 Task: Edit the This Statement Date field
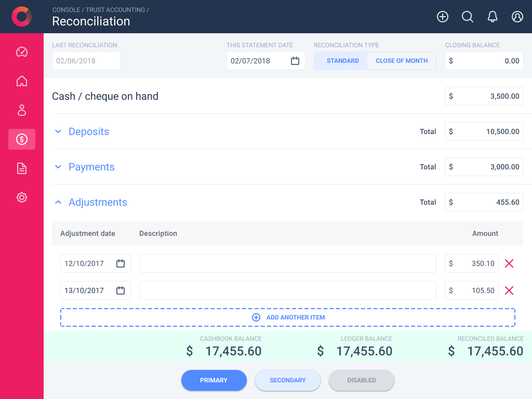point(265,61)
